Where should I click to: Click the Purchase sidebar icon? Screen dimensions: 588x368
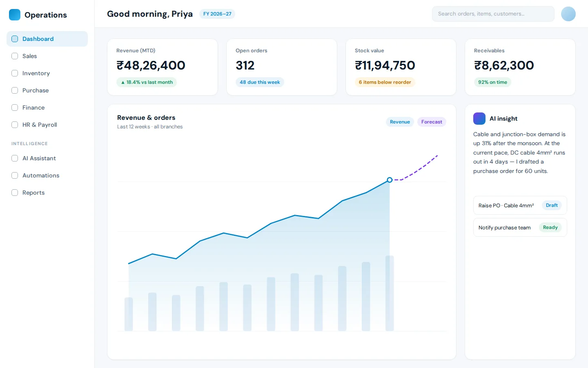click(15, 90)
